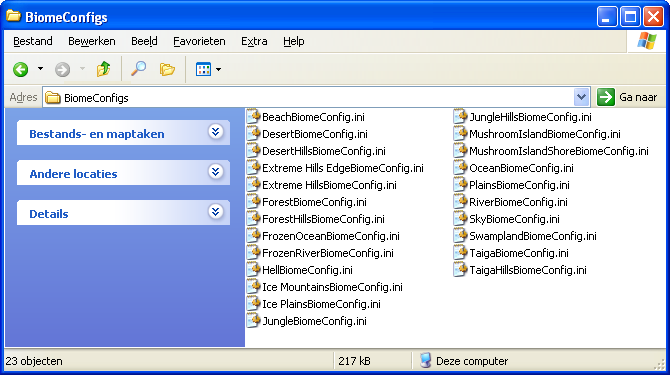Expand the address bar dropdown list

(x=581, y=97)
